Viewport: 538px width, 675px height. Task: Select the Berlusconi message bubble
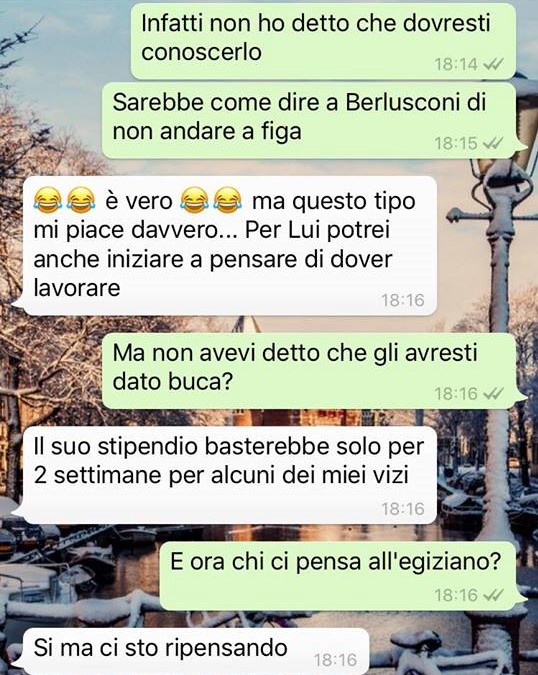(x=309, y=120)
